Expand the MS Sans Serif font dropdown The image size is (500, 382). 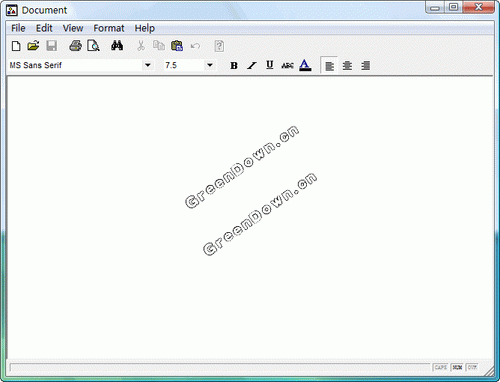click(147, 65)
